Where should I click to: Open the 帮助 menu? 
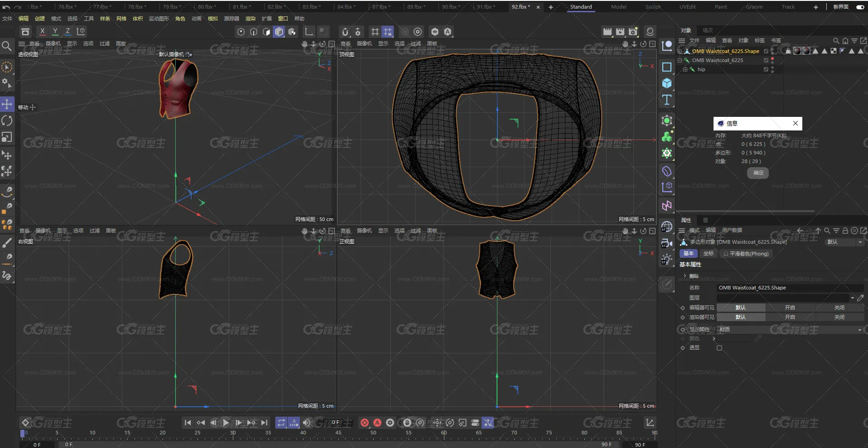[299, 19]
